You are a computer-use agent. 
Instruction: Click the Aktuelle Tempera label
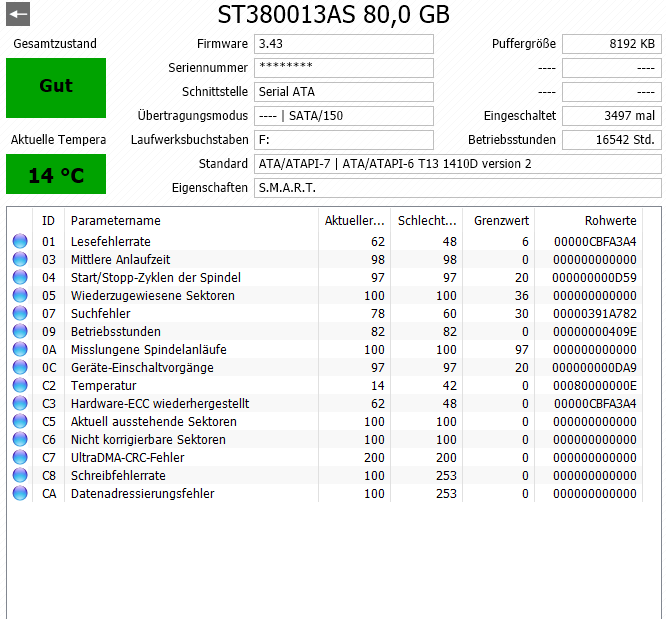point(58,139)
